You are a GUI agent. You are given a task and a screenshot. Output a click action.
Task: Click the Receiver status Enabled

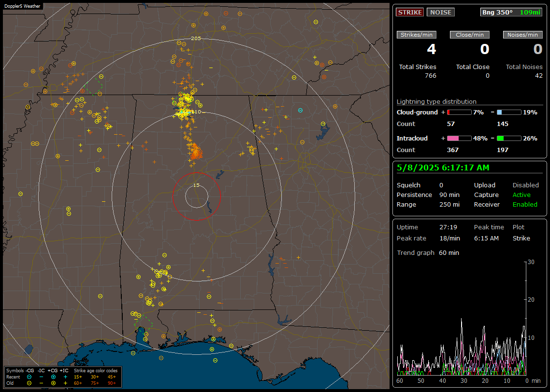tap(525, 205)
